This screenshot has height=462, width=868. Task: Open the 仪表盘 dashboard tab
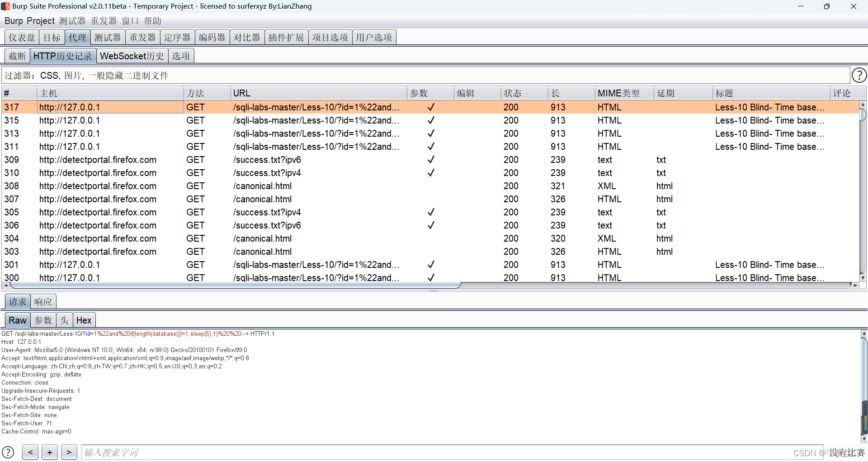22,38
